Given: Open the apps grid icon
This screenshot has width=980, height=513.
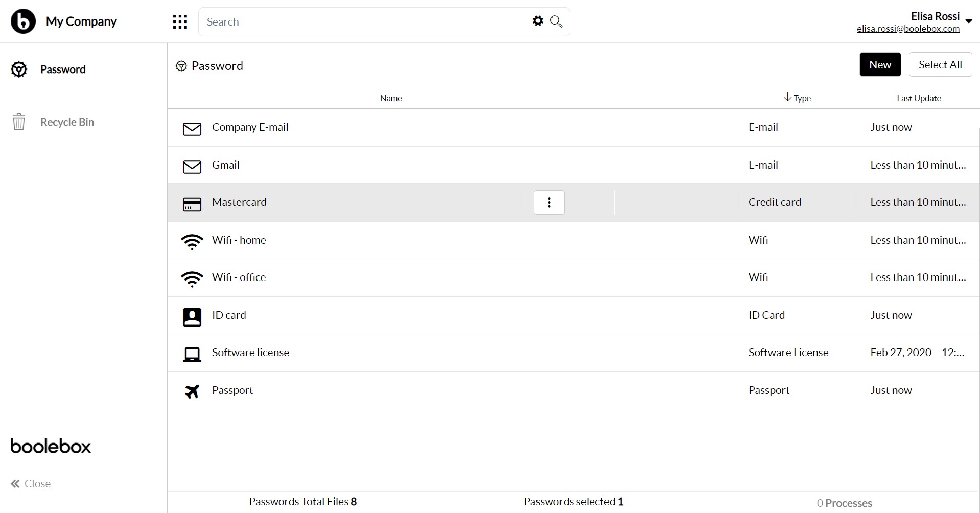Looking at the screenshot, I should [x=180, y=21].
